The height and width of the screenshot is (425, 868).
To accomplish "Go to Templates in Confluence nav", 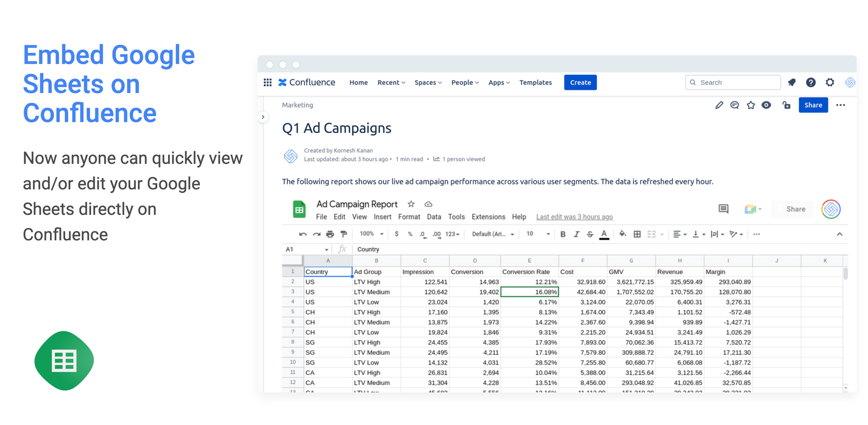I will pos(535,83).
